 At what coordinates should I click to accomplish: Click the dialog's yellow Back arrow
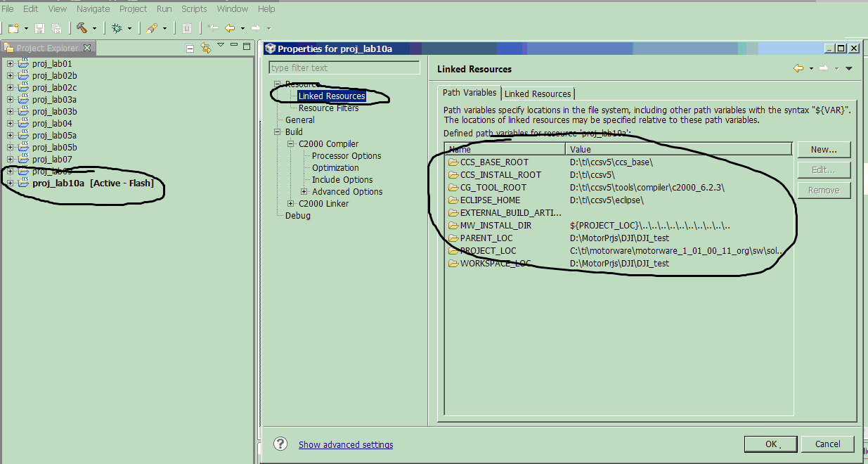798,68
